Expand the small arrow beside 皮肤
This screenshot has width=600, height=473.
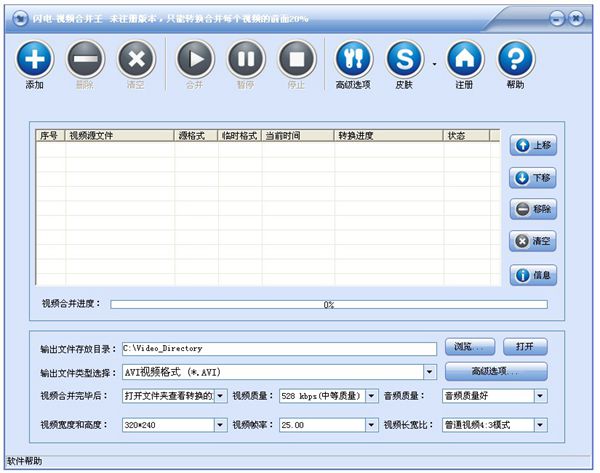[434, 64]
